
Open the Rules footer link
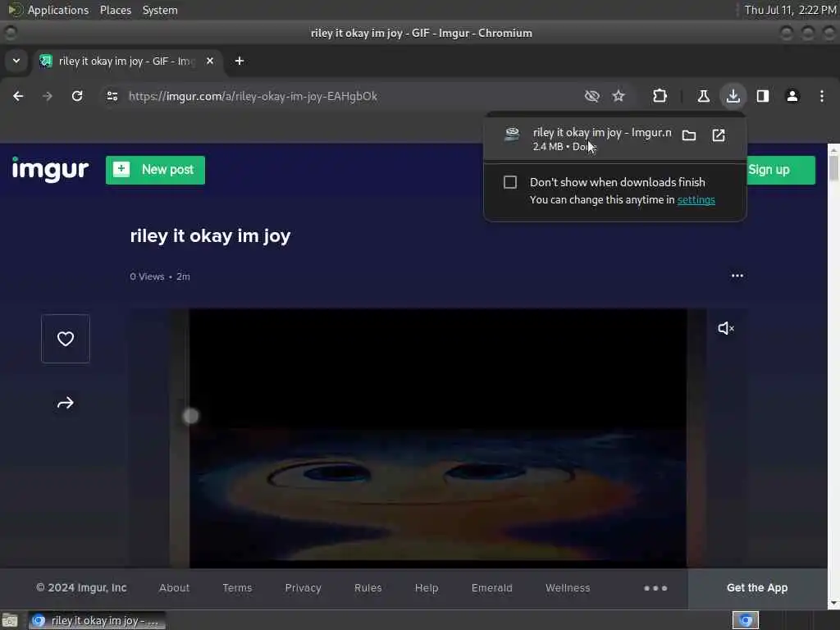point(367,587)
